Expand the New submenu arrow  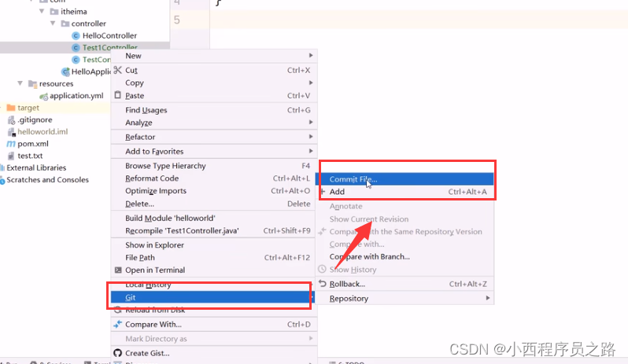coord(311,55)
